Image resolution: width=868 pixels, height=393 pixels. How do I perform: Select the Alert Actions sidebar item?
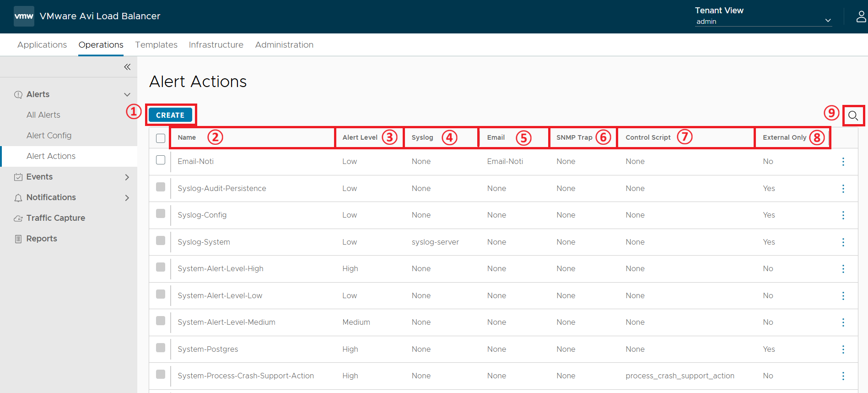click(69, 156)
